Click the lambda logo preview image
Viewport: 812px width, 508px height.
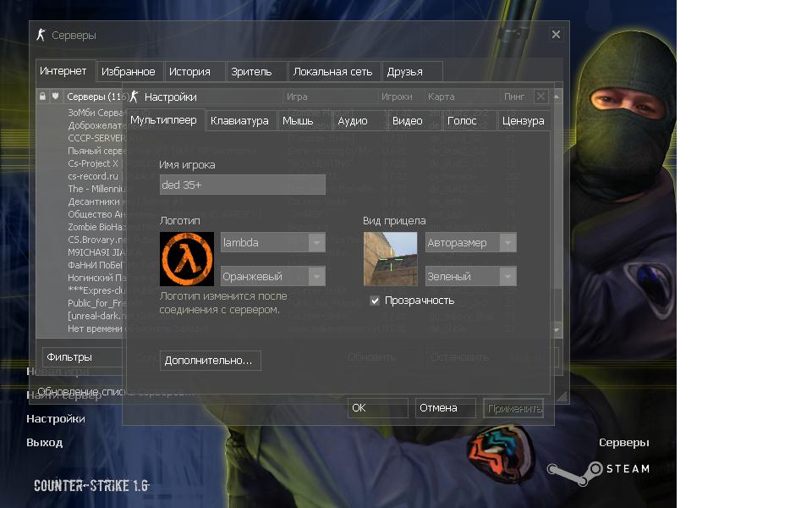coord(186,259)
